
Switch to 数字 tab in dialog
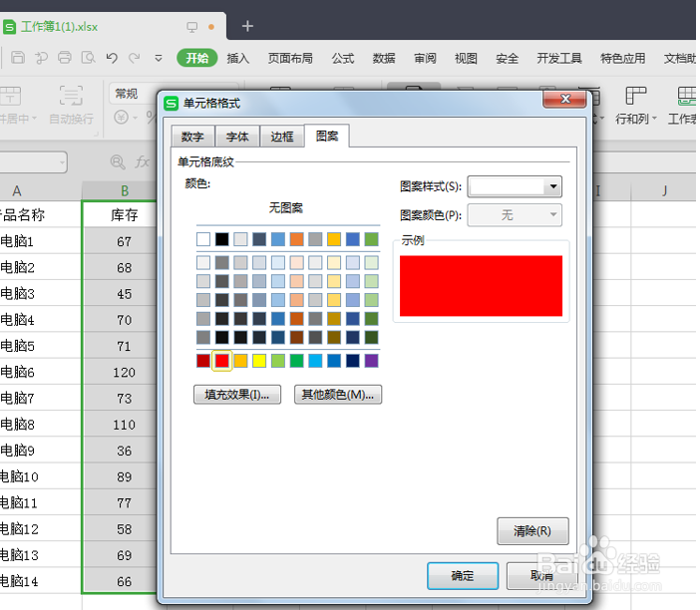point(192,137)
